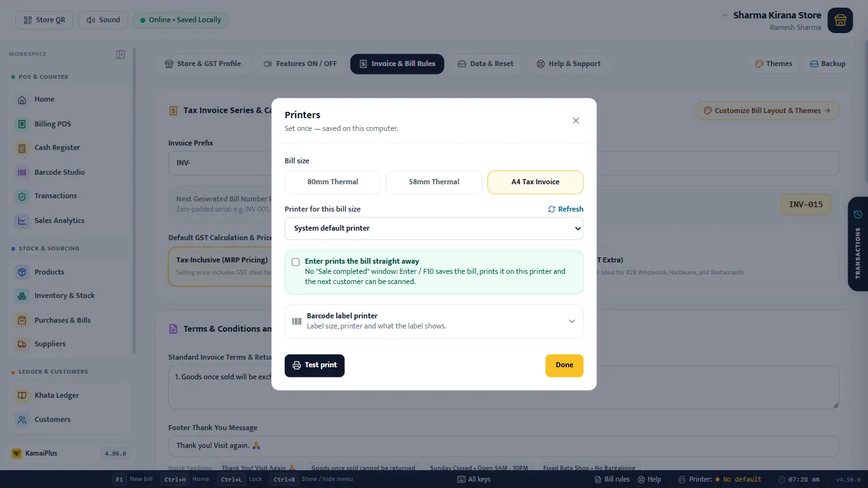Screen dimensions: 868x488
Task: Click the store avatar icon at top right
Action: 840,20
